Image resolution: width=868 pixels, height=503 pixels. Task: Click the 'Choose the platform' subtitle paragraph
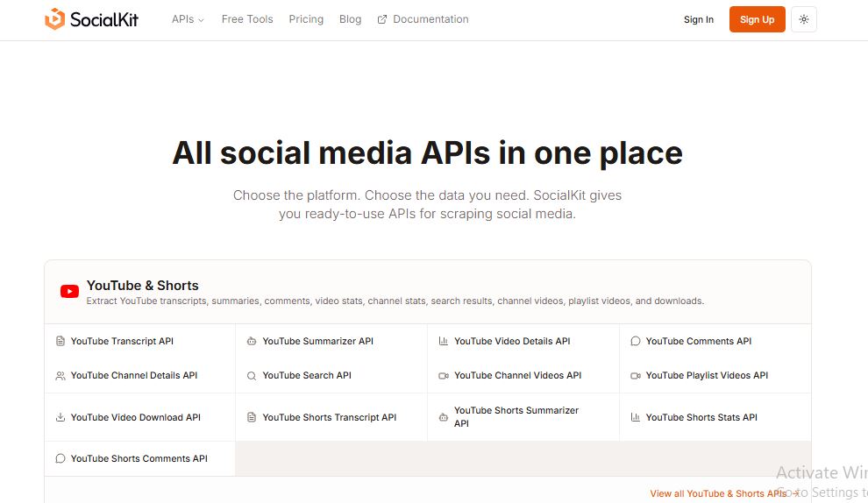click(x=427, y=204)
